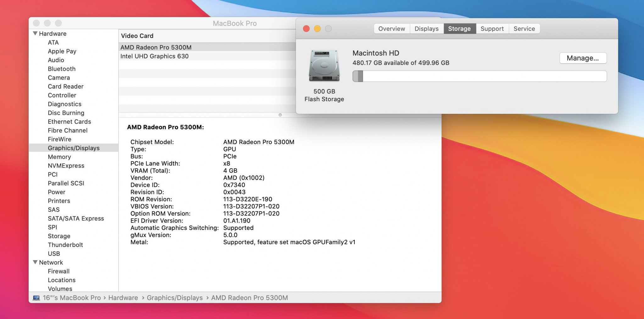
Task: Open Memory in the hardware list
Action: click(59, 157)
